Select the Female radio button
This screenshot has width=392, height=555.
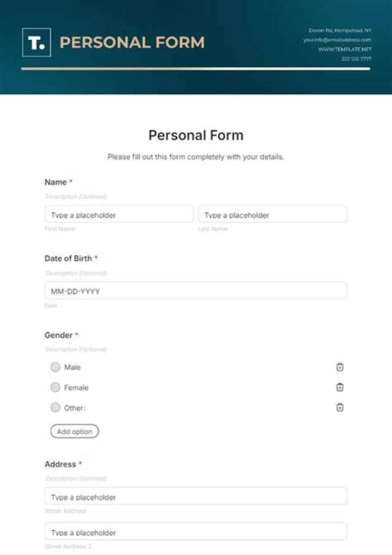[x=55, y=387]
